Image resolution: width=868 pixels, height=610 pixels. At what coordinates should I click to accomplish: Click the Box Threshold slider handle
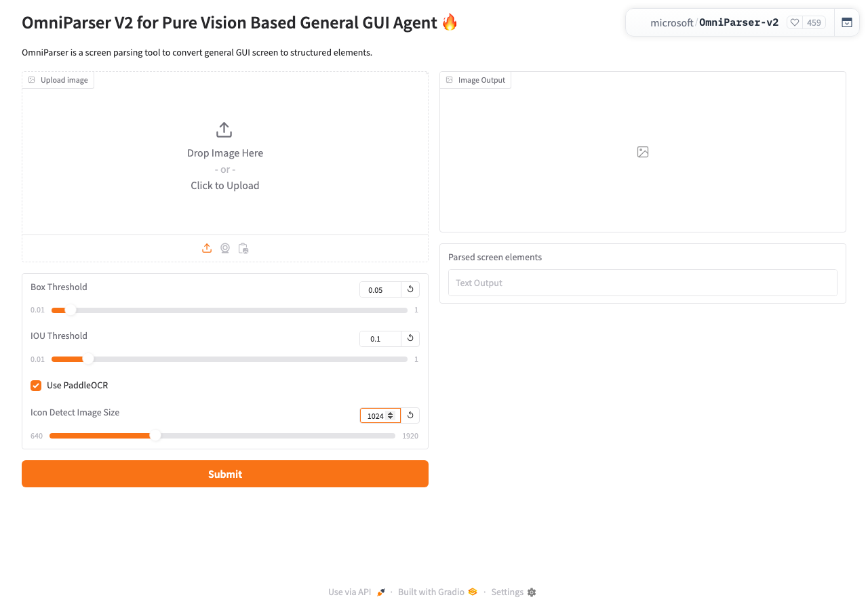pos(70,310)
